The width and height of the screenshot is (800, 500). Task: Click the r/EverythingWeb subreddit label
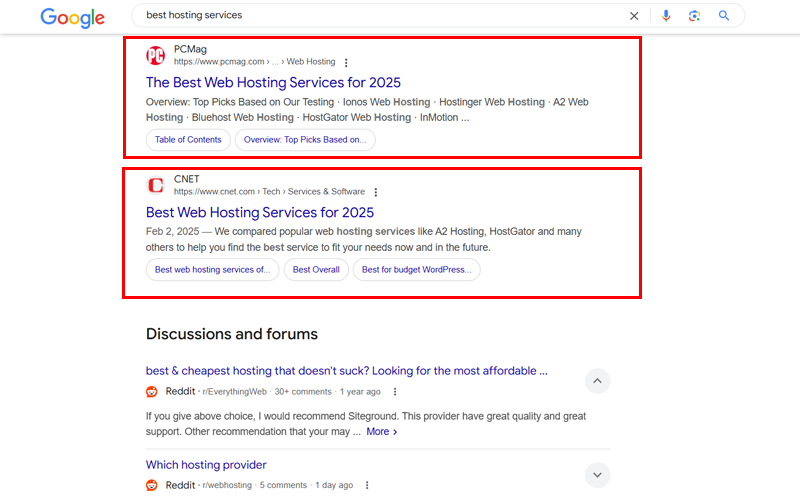pos(234,392)
